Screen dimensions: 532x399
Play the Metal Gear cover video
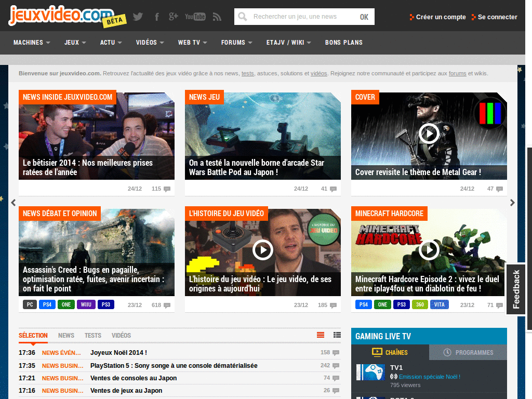tap(429, 134)
